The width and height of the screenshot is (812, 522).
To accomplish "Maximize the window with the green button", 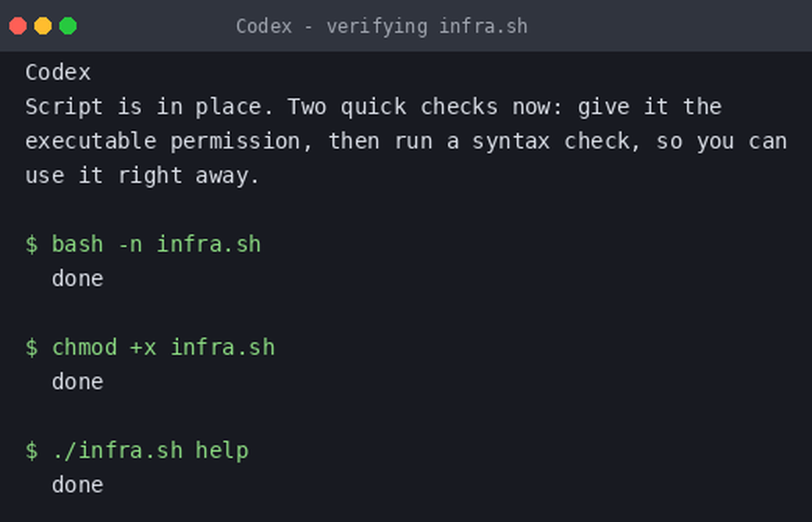I will click(x=68, y=26).
